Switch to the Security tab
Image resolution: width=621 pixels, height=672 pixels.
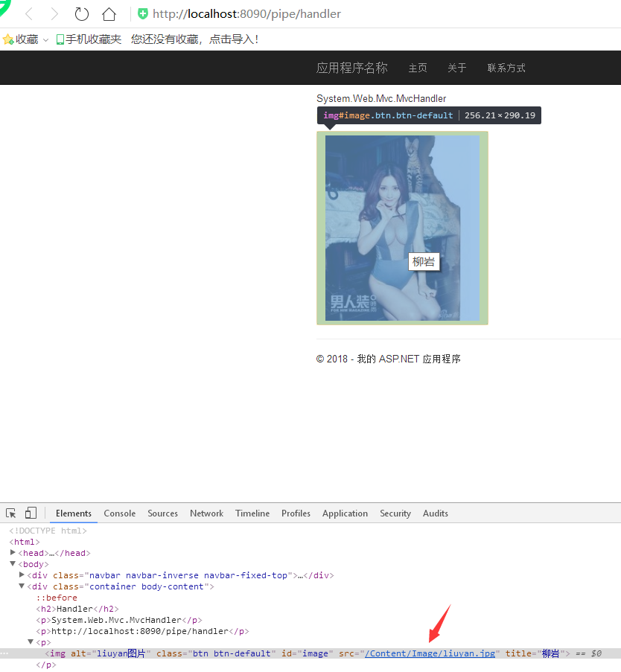click(x=395, y=513)
